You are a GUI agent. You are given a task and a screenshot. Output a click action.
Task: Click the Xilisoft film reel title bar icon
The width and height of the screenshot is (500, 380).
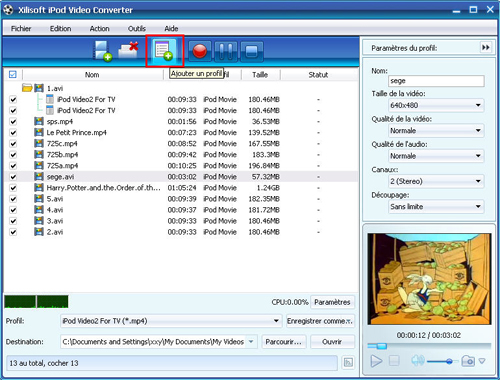(x=8, y=10)
